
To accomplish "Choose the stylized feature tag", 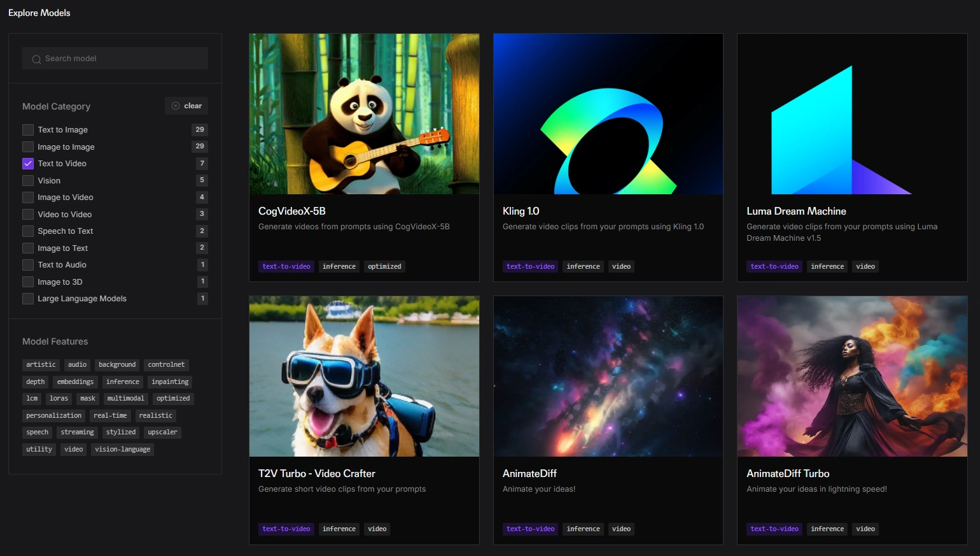I will (x=121, y=432).
